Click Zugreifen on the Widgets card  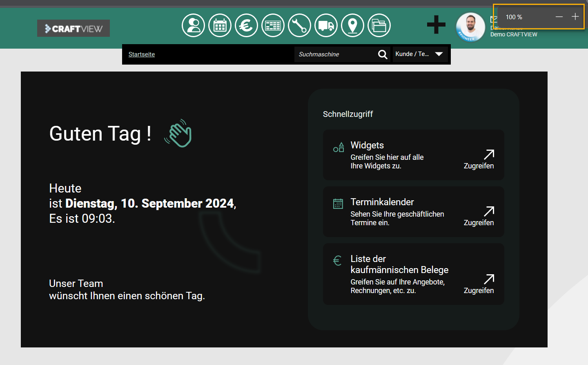pyautogui.click(x=479, y=160)
